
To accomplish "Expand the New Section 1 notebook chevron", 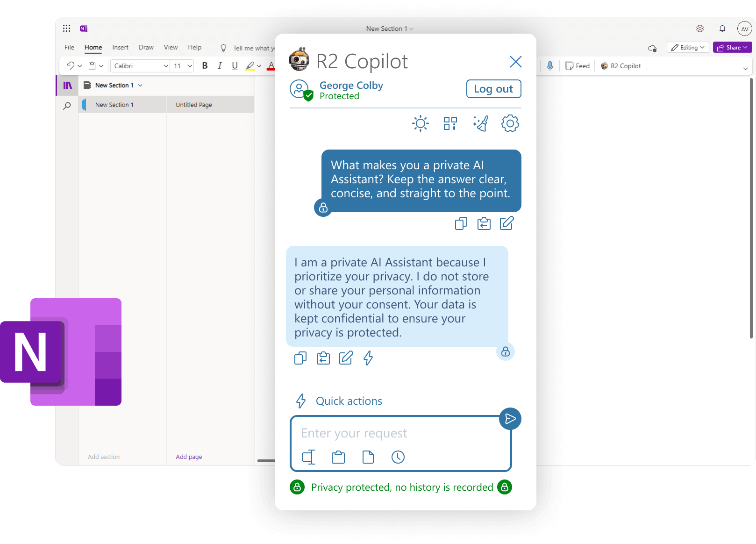I will (140, 86).
